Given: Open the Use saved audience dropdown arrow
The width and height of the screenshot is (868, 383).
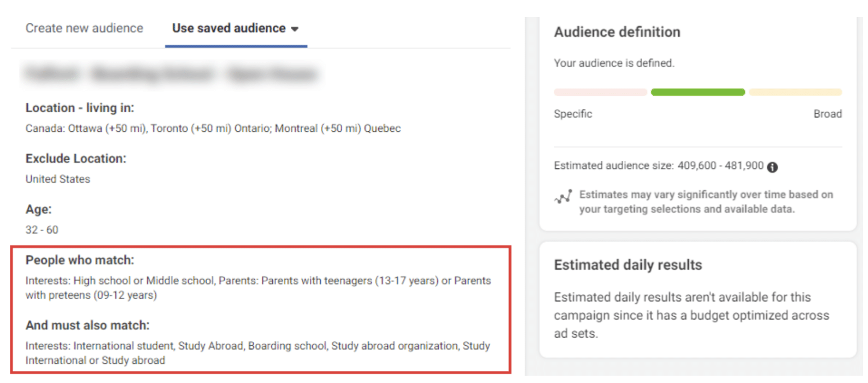Looking at the screenshot, I should [295, 29].
